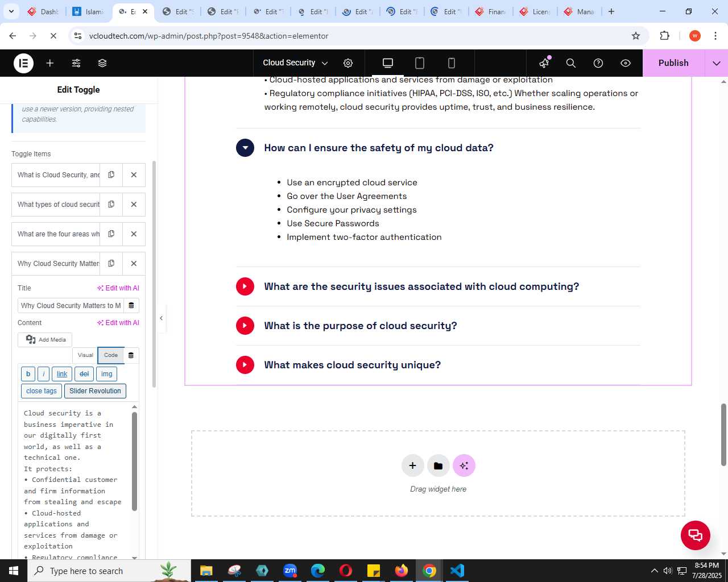
Task: Insert bold tag with b button
Action: pyautogui.click(x=28, y=374)
